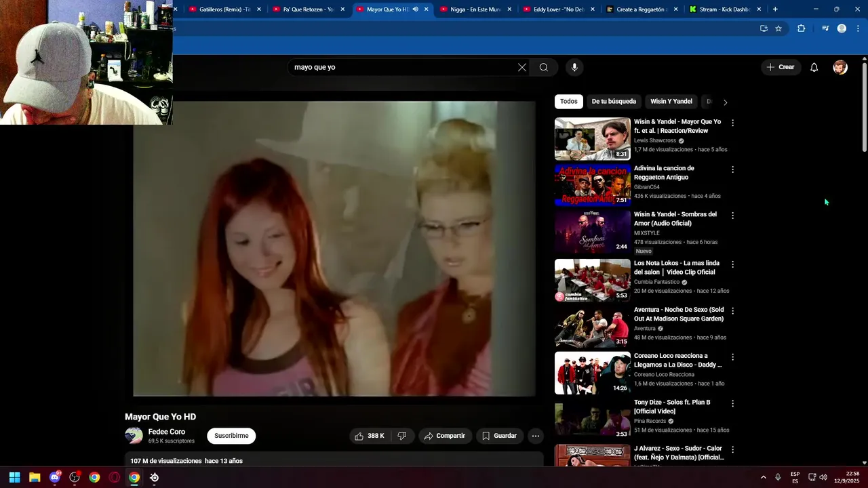868x488 pixels.
Task: Open options for Coreano Loco reacciona video
Action: click(732, 357)
